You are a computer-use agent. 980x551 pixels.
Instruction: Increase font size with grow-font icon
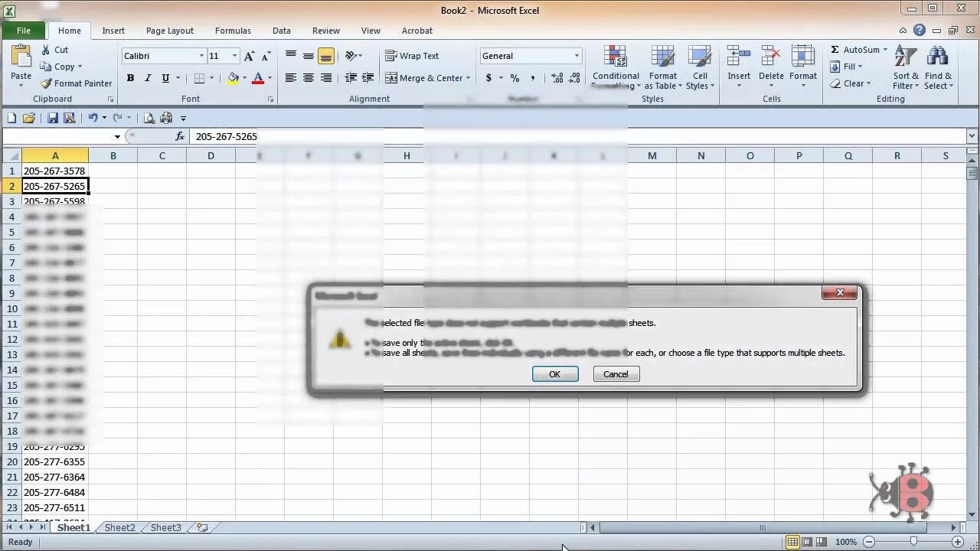coord(250,56)
